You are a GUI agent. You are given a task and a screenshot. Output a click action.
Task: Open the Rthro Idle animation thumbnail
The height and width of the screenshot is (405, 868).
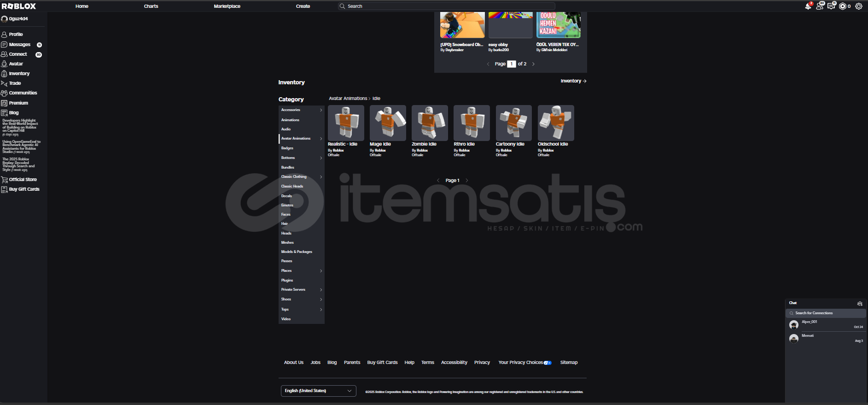click(472, 123)
